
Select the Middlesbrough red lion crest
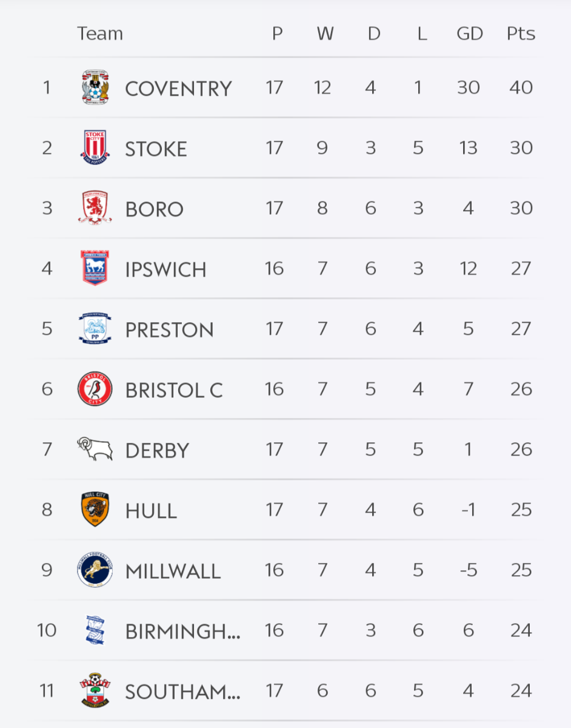click(95, 208)
